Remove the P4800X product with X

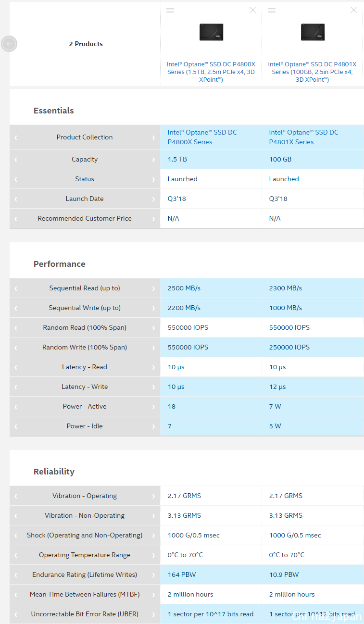[252, 10]
